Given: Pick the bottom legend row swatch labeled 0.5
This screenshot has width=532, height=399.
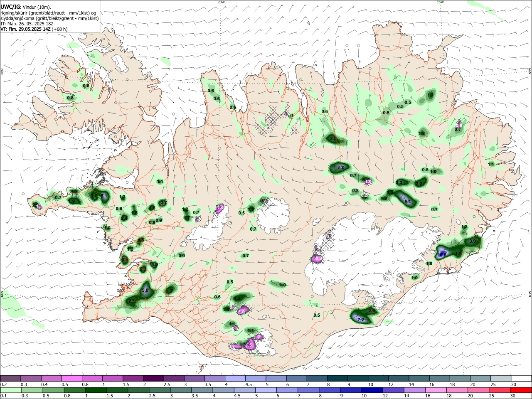Looking at the screenshot, I should 53,390.
